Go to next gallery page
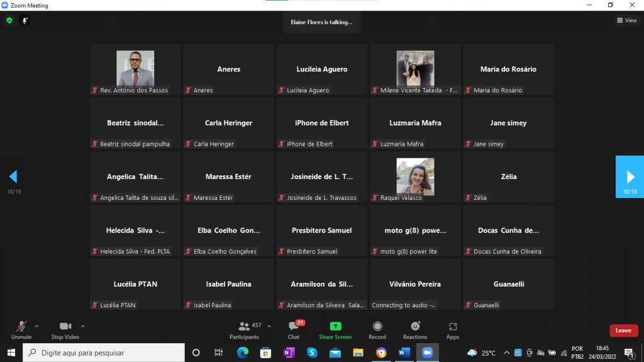 tap(630, 177)
